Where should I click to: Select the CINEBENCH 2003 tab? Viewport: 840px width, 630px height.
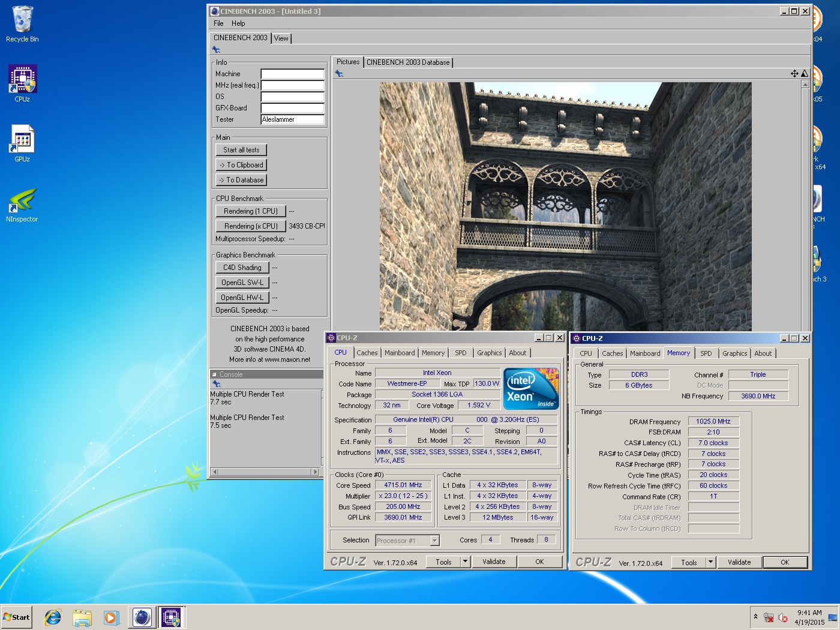point(241,38)
